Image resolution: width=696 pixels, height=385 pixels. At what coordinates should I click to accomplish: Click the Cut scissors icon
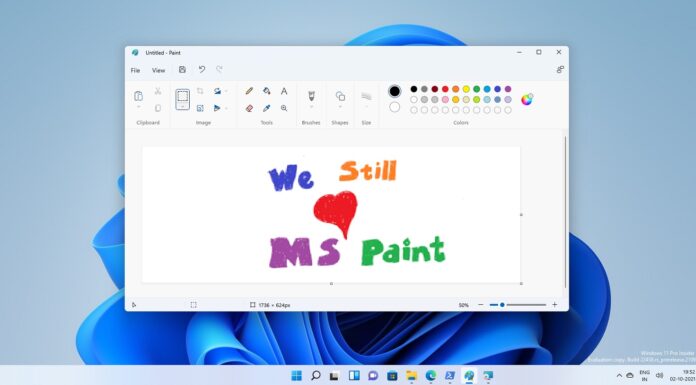(158, 91)
